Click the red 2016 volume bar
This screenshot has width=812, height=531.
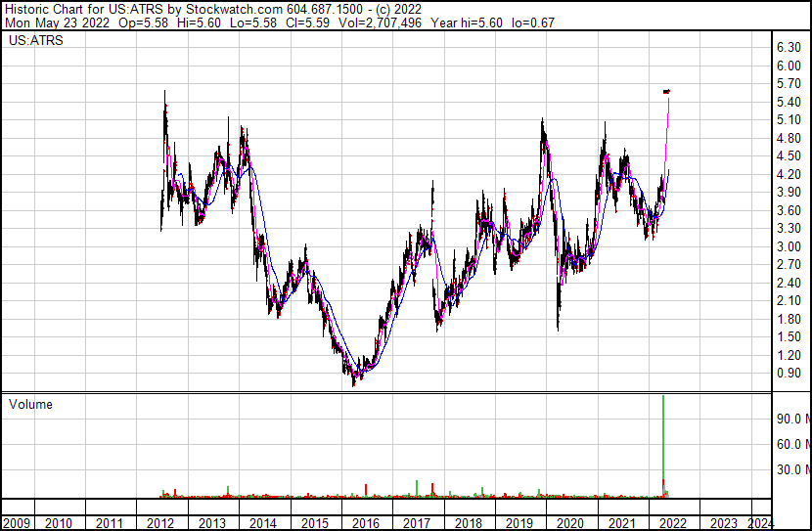[x=366, y=491]
